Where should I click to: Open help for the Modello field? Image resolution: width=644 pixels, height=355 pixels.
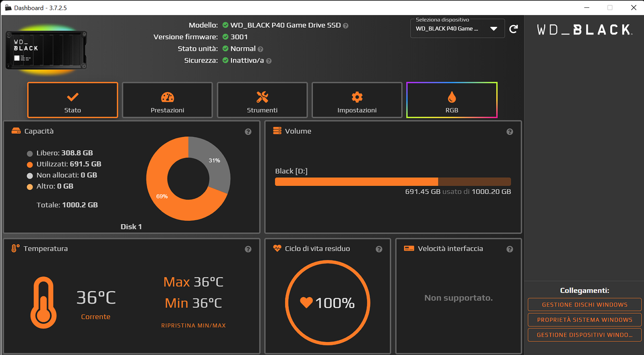pos(346,26)
